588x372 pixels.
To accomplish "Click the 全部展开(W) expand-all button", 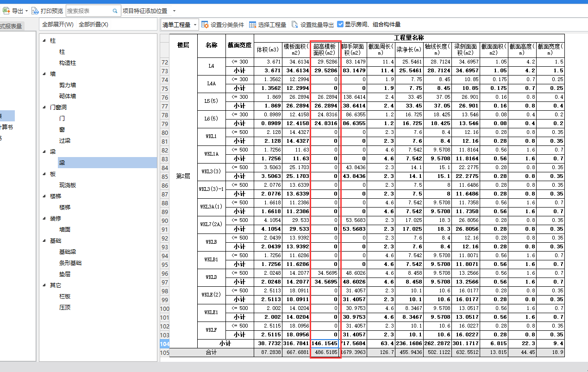I will (x=58, y=24).
